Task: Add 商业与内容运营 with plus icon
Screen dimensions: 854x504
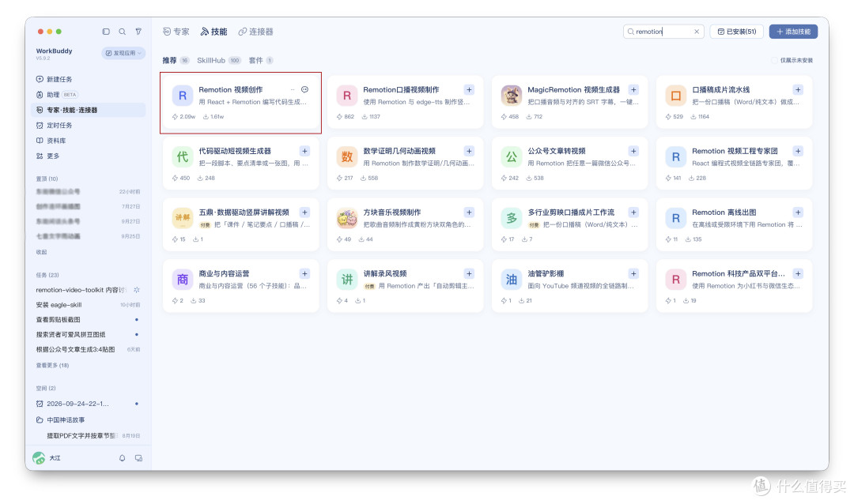Action: (304, 273)
